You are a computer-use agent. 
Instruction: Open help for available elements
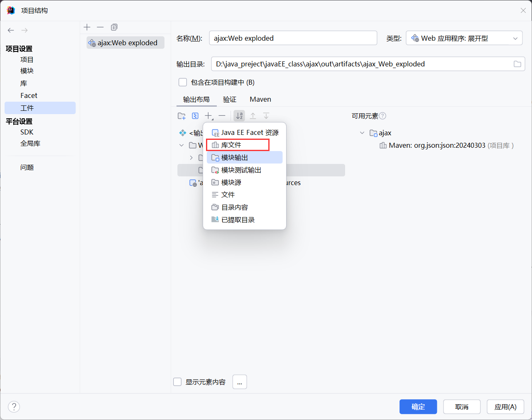click(x=383, y=116)
